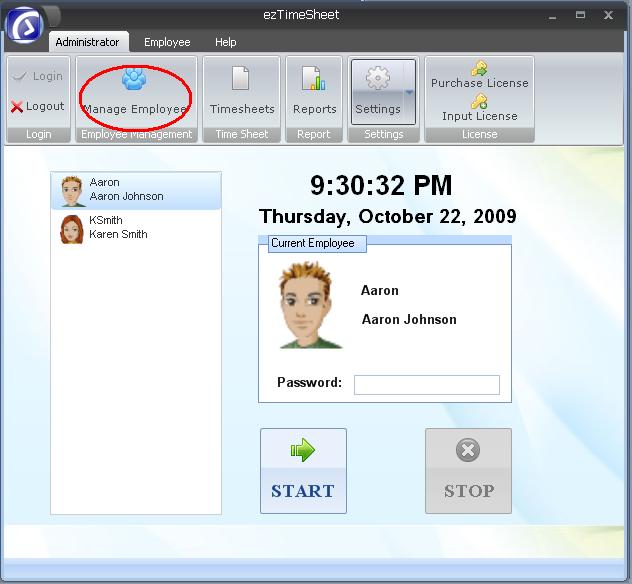The image size is (632, 584).
Task: Click the gray X icon on STOP
Action: coord(468,450)
